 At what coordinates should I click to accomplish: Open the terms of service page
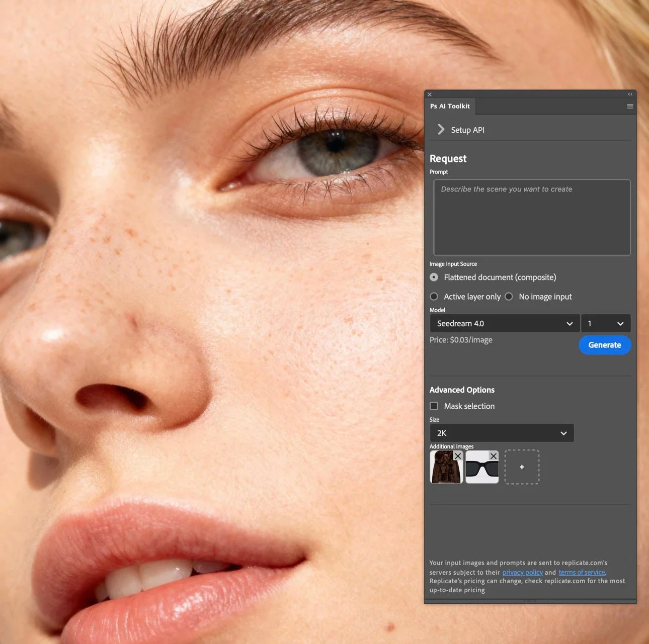click(x=581, y=572)
